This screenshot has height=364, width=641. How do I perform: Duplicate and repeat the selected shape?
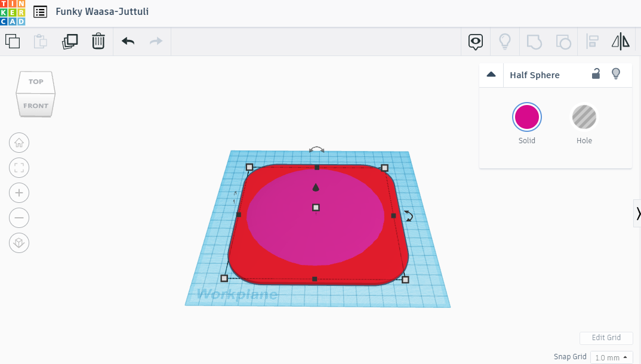[70, 41]
